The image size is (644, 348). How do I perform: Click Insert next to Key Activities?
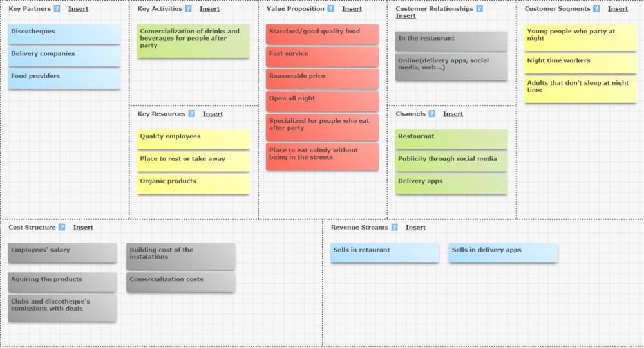[209, 9]
